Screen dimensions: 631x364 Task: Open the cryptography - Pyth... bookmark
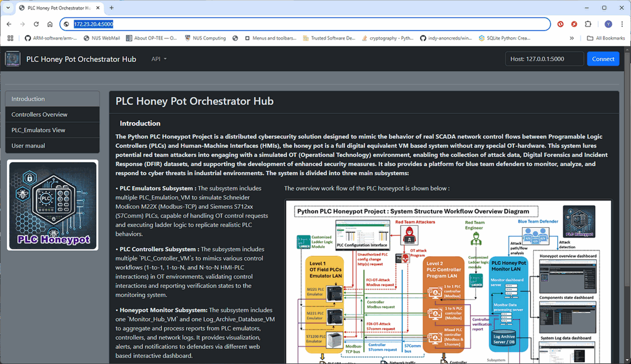(387, 38)
